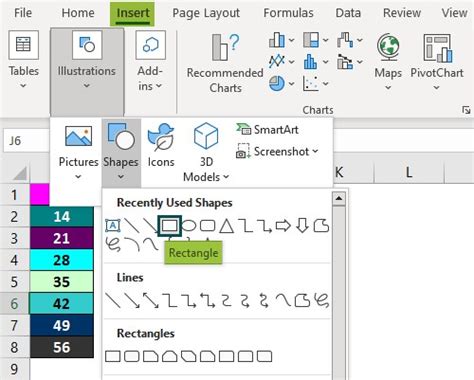The image size is (474, 380).
Task: Select the teal cell containing 14
Action: [x=62, y=217]
